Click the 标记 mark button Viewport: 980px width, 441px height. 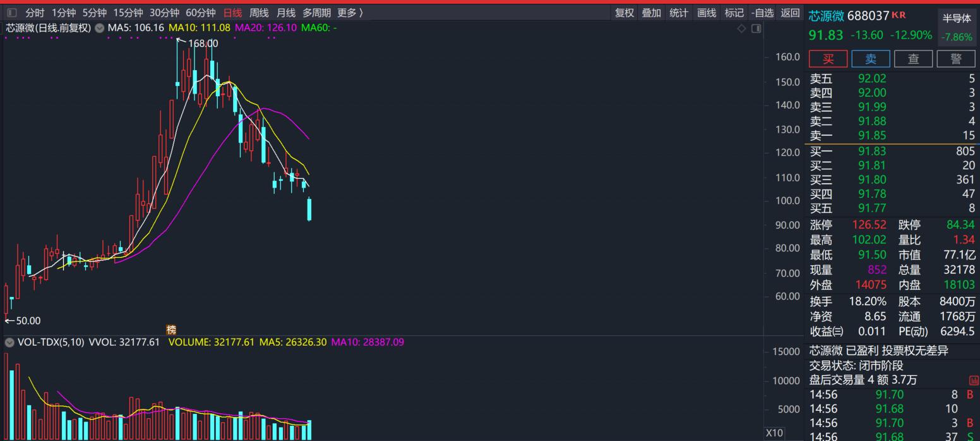tap(734, 13)
